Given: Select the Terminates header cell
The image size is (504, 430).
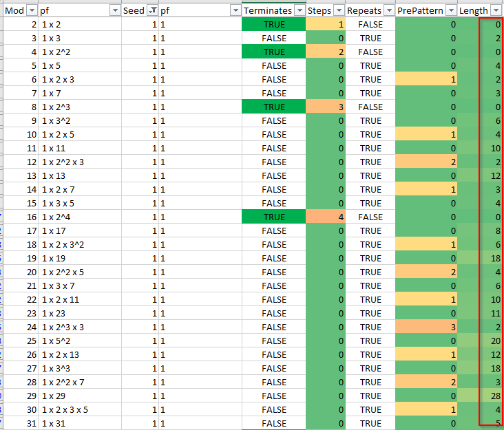Looking at the screenshot, I should tap(273, 10).
